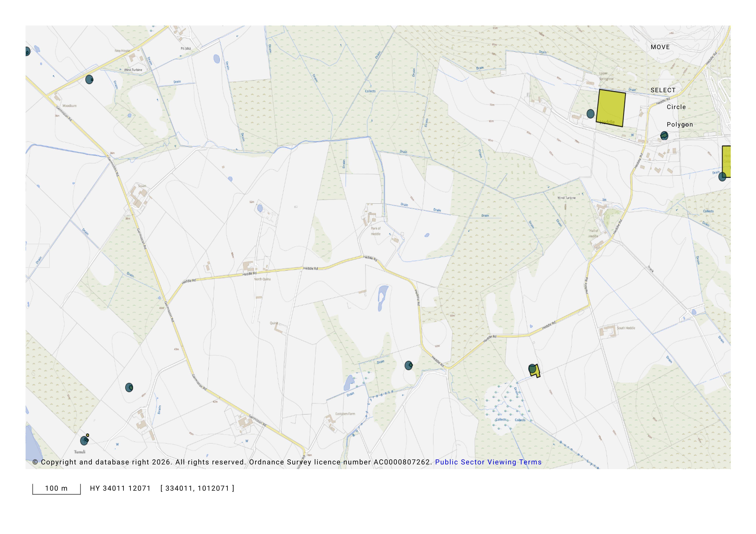Click the Hall of Heddle map label
Image resolution: width=756 pixels, height=534 pixels.
pyautogui.click(x=594, y=233)
